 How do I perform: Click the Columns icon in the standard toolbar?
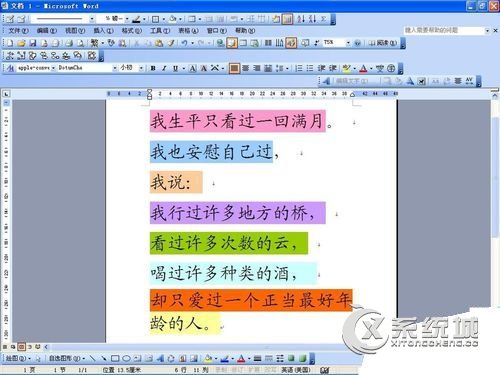pos(268,43)
